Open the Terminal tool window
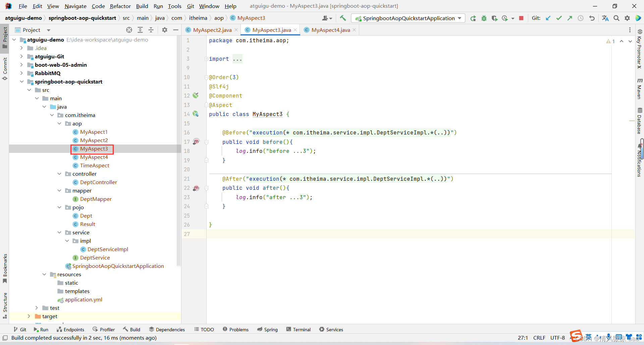The width and height of the screenshot is (644, 345). coord(299,330)
